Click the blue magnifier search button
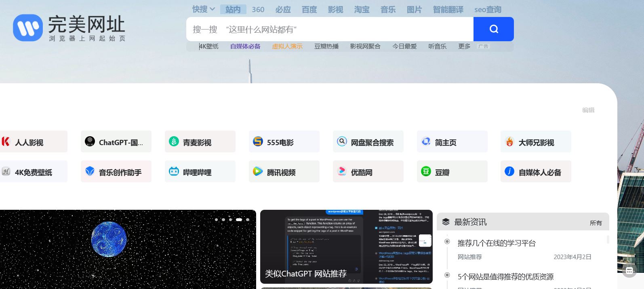Image resolution: width=644 pixels, height=289 pixels. click(493, 29)
